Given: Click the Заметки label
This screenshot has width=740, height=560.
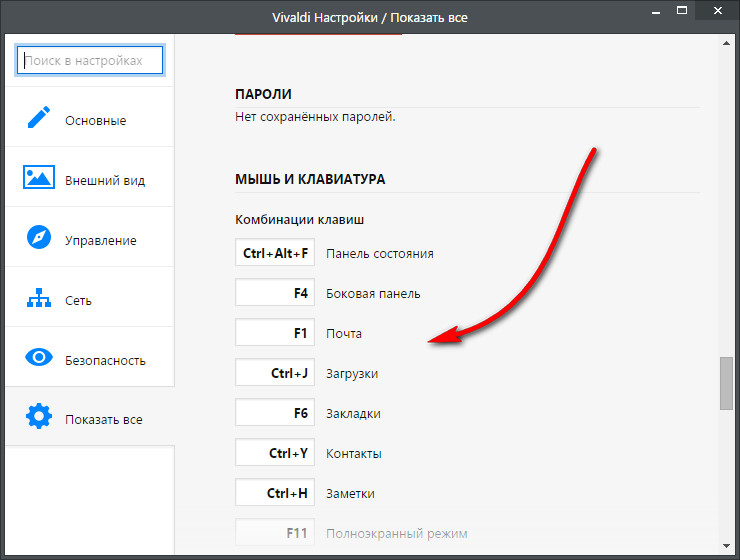Looking at the screenshot, I should coord(350,494).
